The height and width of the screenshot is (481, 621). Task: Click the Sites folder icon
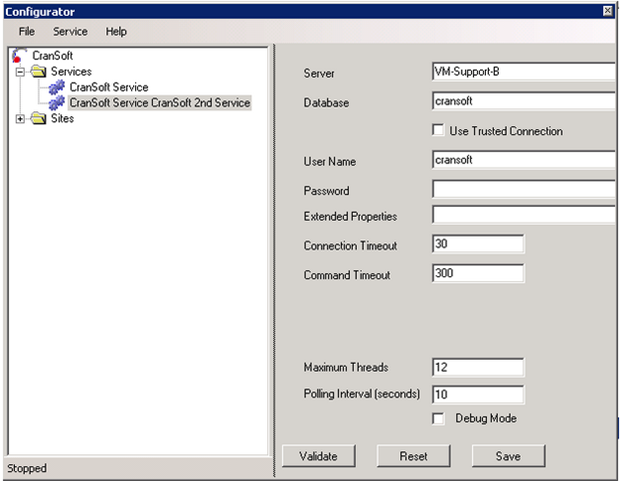click(38, 118)
